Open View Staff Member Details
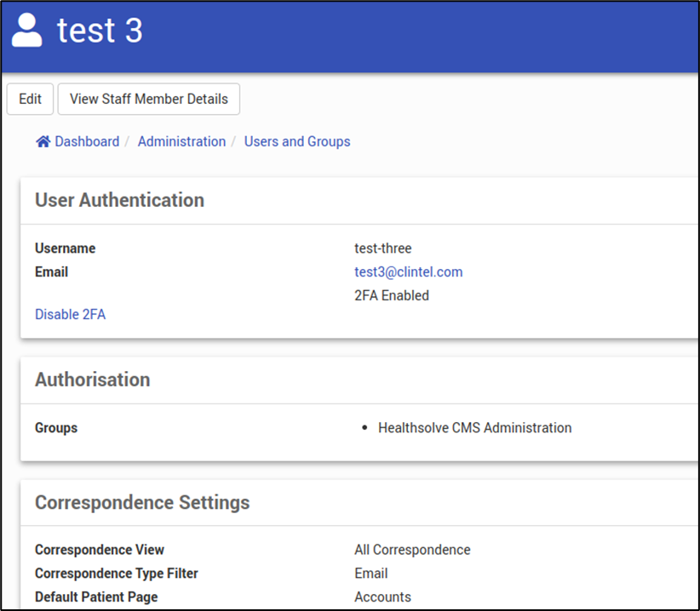 (148, 99)
